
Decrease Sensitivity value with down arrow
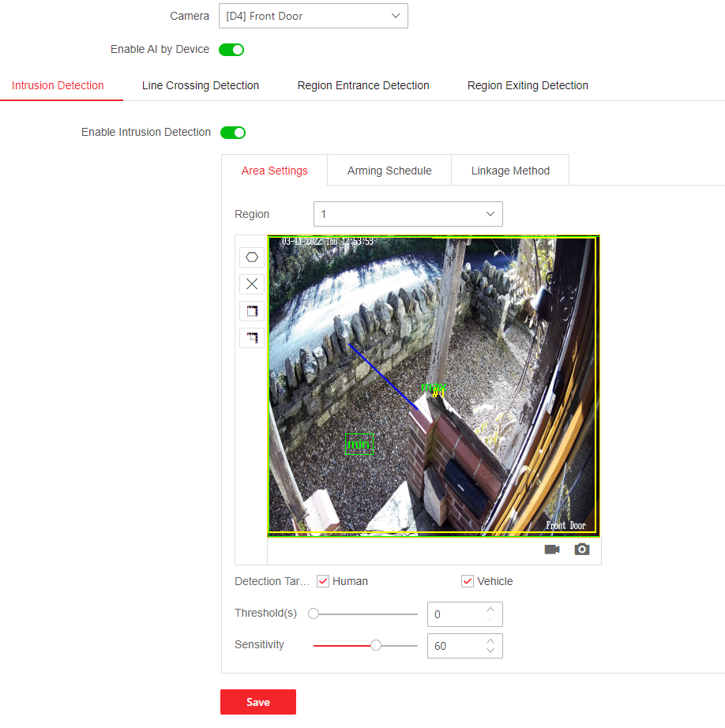pos(490,651)
